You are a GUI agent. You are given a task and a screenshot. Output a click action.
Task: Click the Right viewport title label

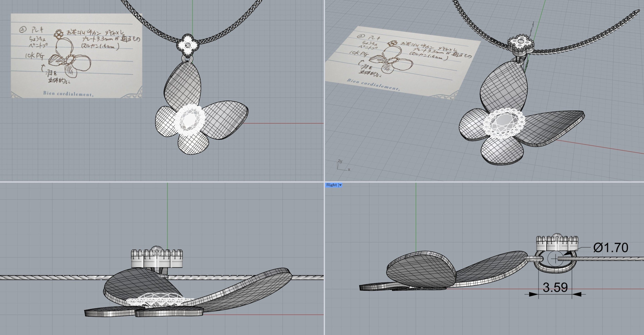(331, 185)
